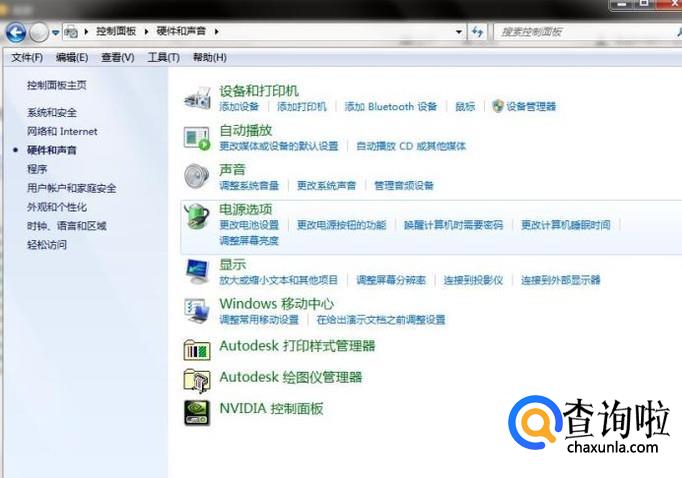Image resolution: width=682 pixels, height=478 pixels.
Task: Open the 鼠标 settings link
Action: 465,107
